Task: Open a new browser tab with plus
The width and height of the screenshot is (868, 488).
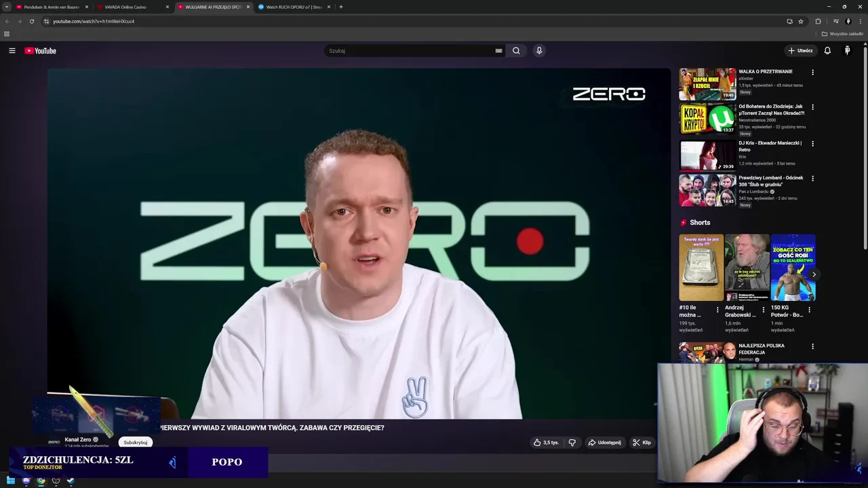Action: point(341,7)
